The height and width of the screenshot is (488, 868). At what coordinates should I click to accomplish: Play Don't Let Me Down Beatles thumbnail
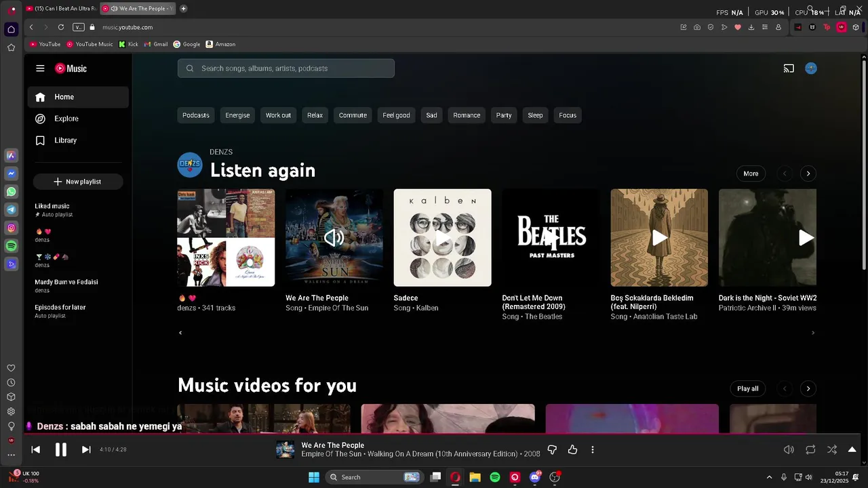click(x=551, y=238)
